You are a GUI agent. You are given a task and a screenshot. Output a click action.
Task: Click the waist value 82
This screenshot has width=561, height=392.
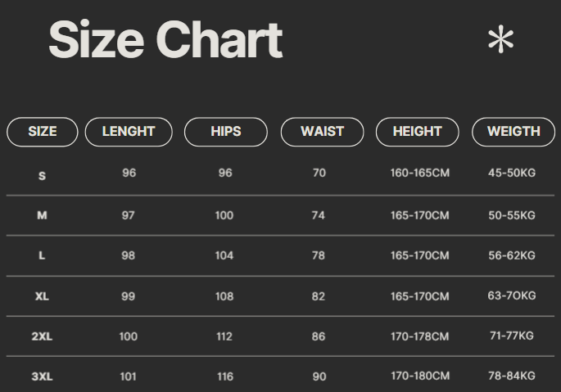point(319,296)
